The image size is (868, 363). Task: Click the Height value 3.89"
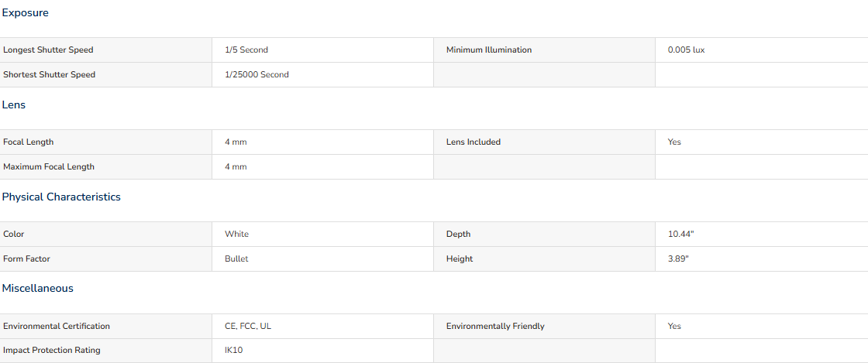point(679,259)
